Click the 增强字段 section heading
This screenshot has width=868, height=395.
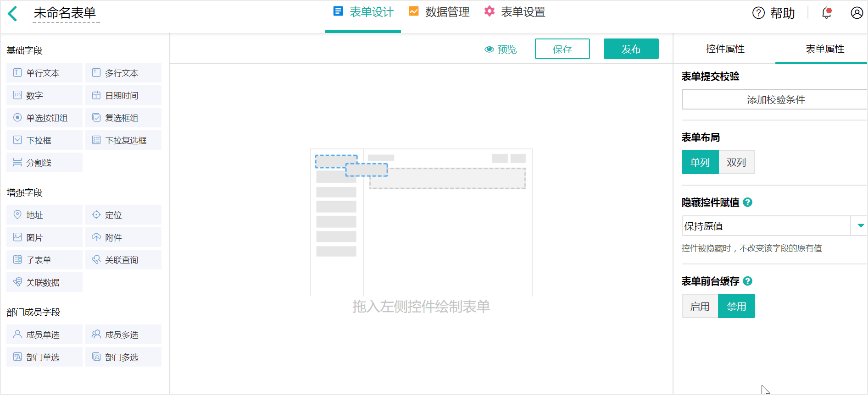coord(24,192)
